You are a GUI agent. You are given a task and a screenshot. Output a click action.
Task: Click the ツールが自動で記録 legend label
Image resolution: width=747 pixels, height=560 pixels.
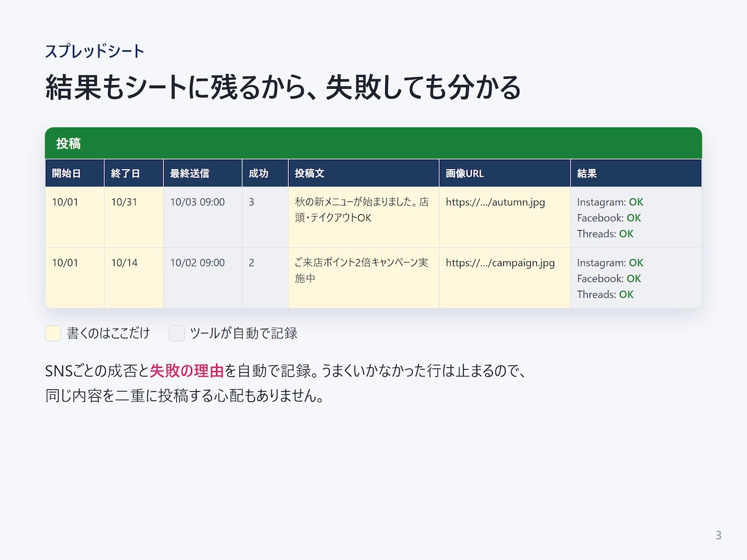pos(244,333)
